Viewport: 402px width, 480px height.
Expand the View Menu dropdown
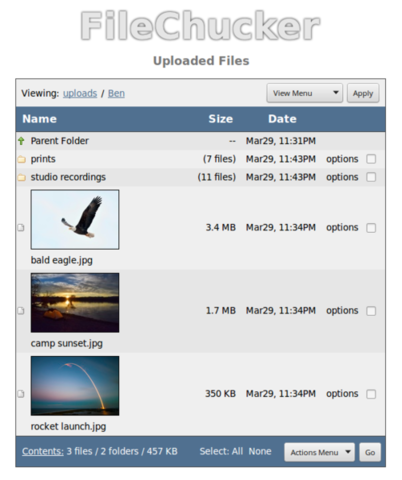click(305, 93)
